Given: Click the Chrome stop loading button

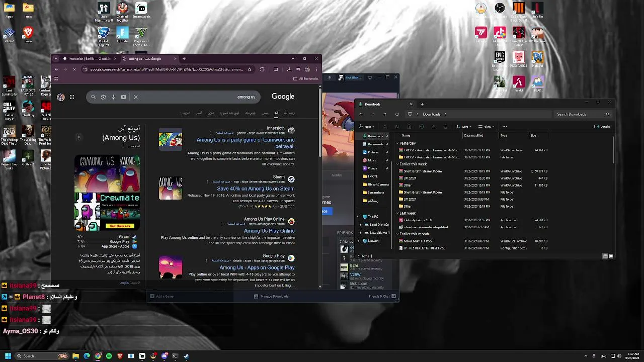Looking at the screenshot, I should tap(73, 69).
